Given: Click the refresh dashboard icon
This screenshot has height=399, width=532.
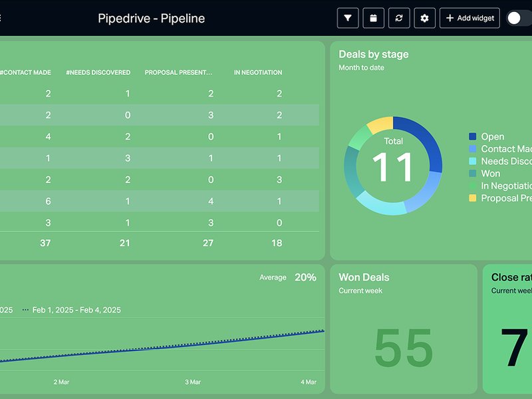Looking at the screenshot, I should pyautogui.click(x=399, y=18).
